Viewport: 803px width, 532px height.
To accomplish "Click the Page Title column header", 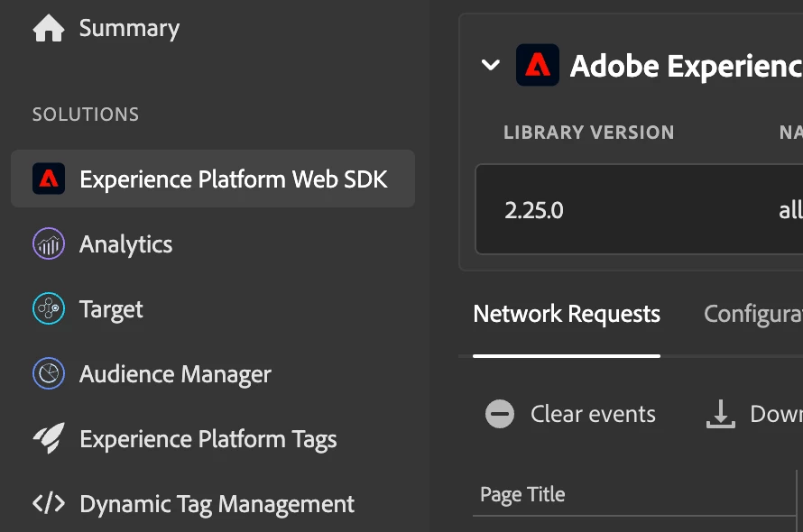I will point(522,495).
